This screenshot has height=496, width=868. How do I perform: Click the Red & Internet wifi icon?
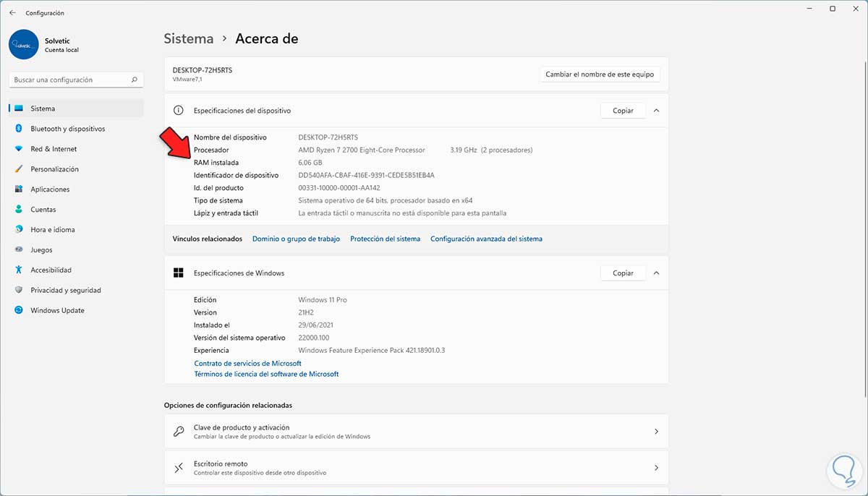point(19,149)
